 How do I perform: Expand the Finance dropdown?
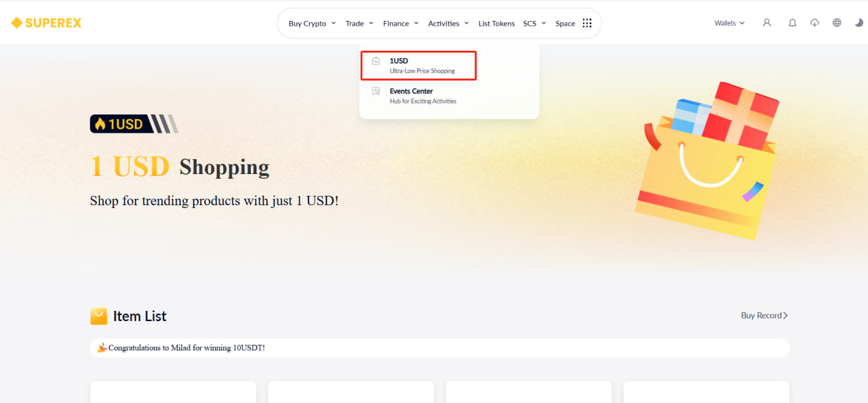click(401, 24)
